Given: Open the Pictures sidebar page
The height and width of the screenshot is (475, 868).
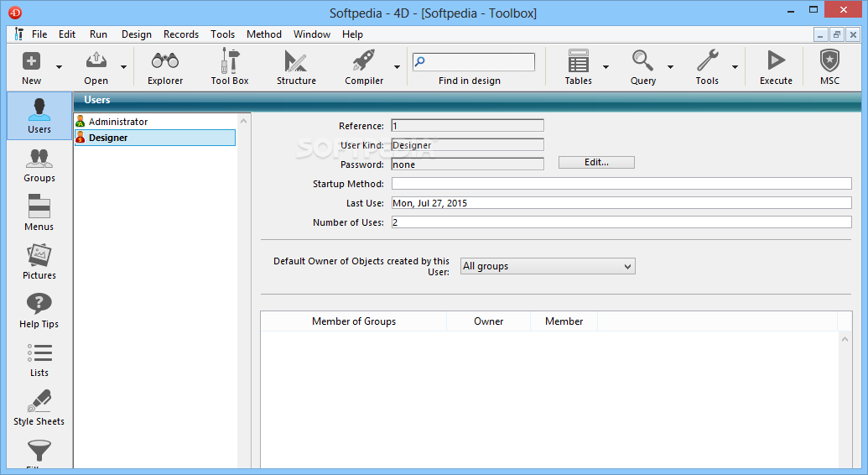Looking at the screenshot, I should (39, 262).
